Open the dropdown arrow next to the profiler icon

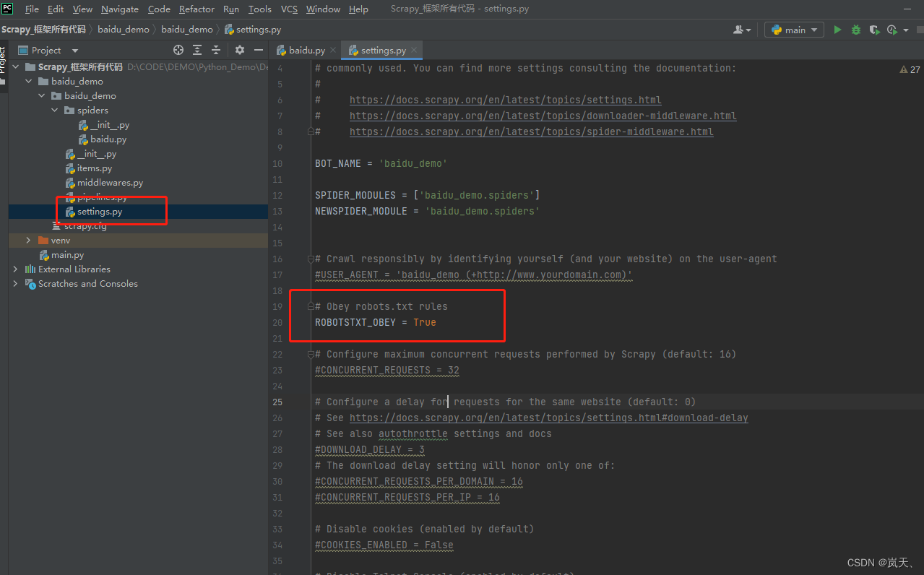906,30
